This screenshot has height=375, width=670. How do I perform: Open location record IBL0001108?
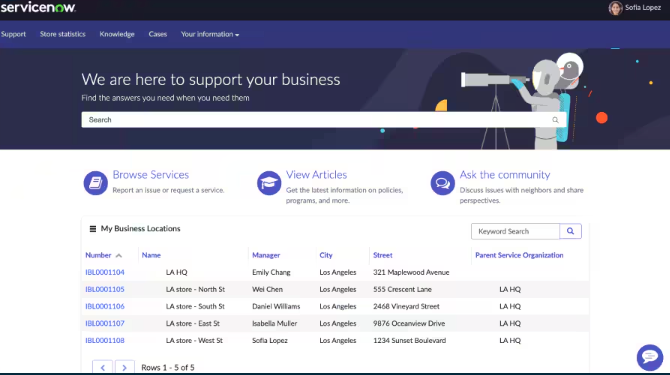[105, 340]
